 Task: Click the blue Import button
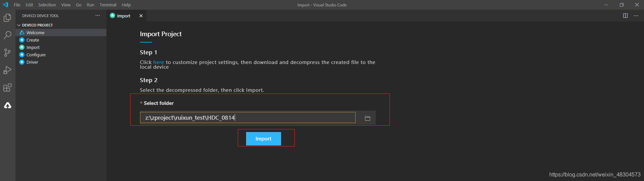[263, 139]
